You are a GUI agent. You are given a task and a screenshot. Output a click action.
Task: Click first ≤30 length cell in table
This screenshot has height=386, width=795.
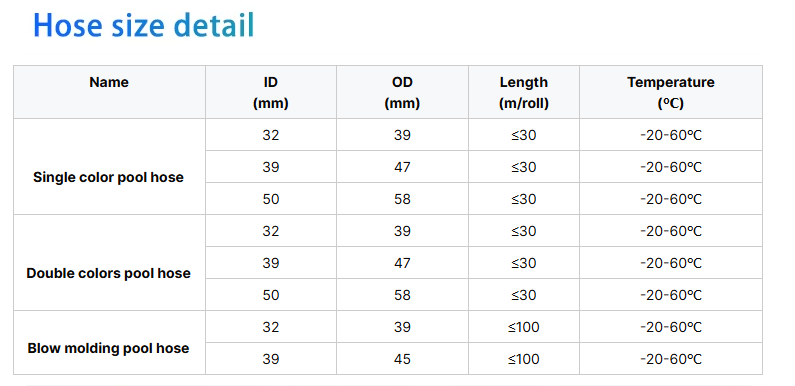[524, 135]
